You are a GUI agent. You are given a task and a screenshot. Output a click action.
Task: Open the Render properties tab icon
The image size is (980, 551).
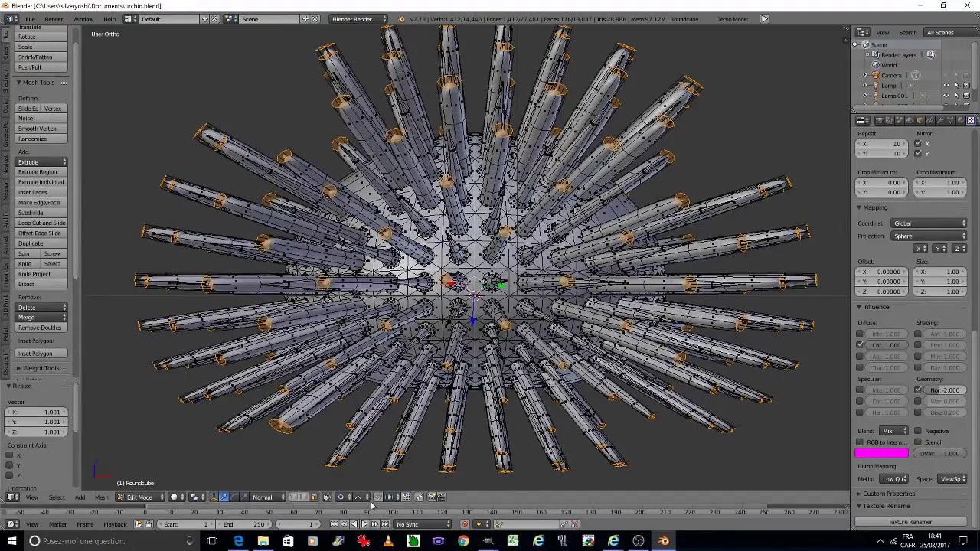pyautogui.click(x=878, y=120)
